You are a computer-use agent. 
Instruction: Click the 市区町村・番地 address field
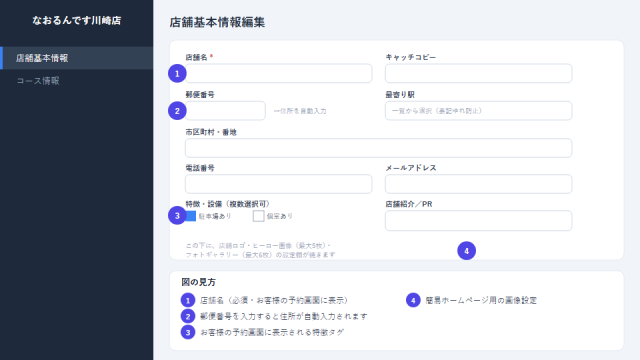coord(378,148)
